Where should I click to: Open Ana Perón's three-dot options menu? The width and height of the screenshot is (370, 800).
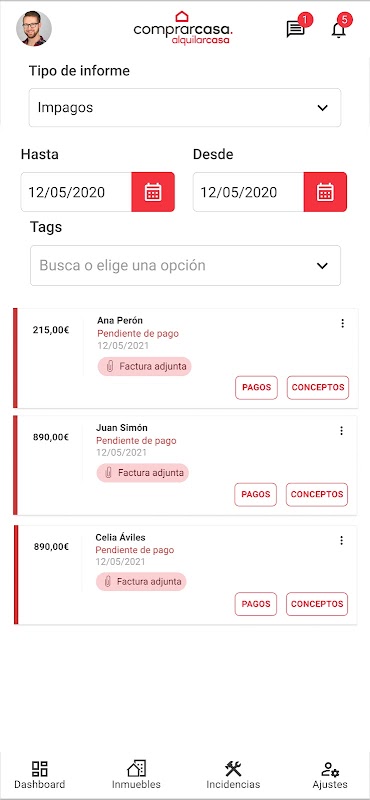tap(342, 323)
